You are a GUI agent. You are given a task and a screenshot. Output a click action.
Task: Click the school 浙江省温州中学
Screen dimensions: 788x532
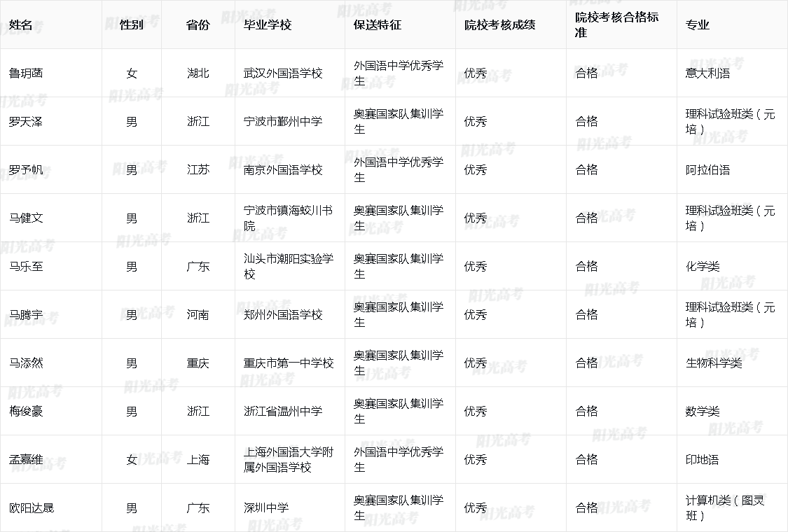point(283,412)
